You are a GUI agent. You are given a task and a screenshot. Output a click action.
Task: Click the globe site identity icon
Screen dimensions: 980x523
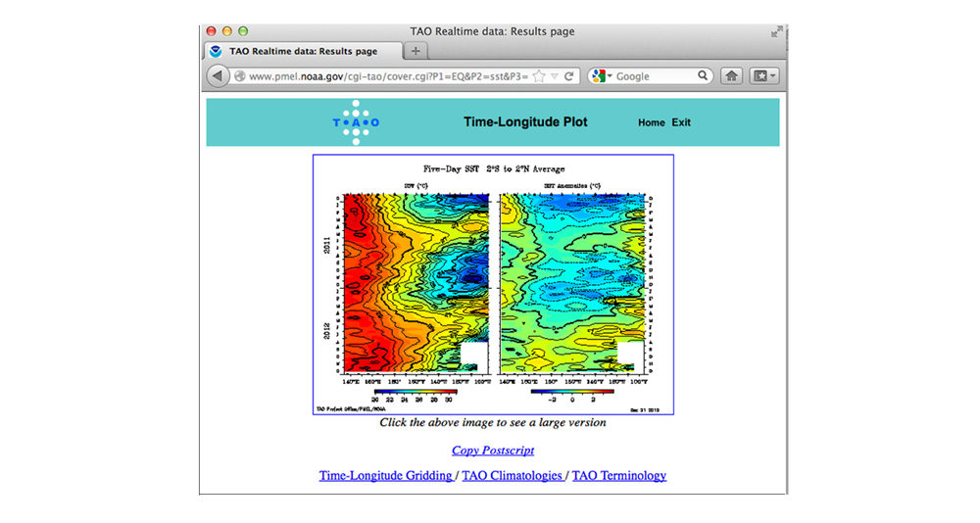[x=238, y=76]
